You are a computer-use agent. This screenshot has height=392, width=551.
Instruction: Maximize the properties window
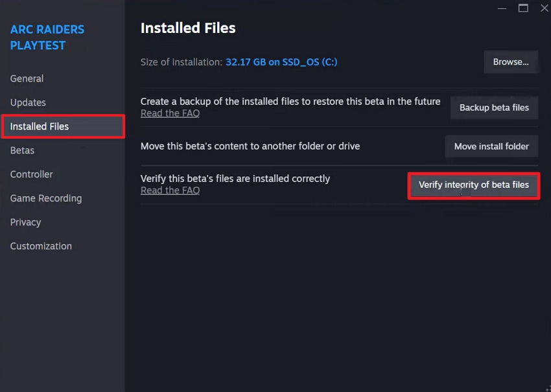click(x=523, y=8)
